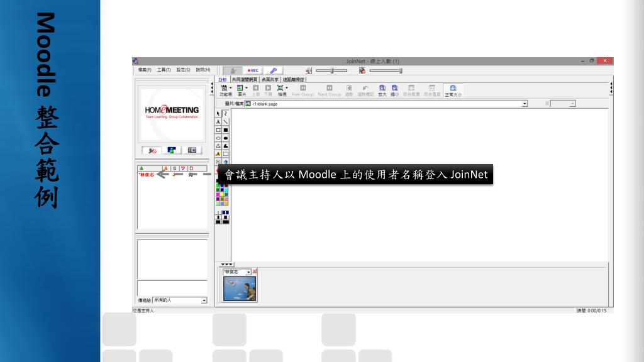
Task: Collapse left panel with triple left arrows
Action: tap(212, 88)
